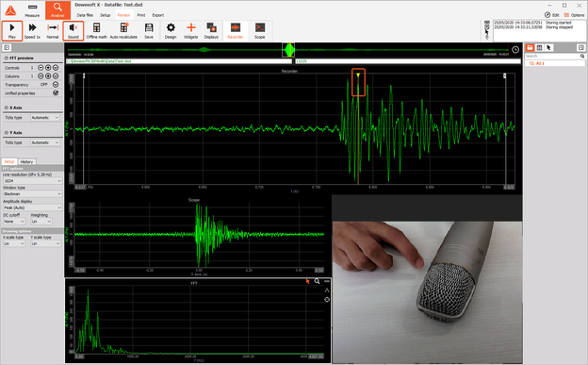Open the Y scale type dropdown
Image resolution: width=588 pixels, height=365 pixels.
click(x=45, y=243)
